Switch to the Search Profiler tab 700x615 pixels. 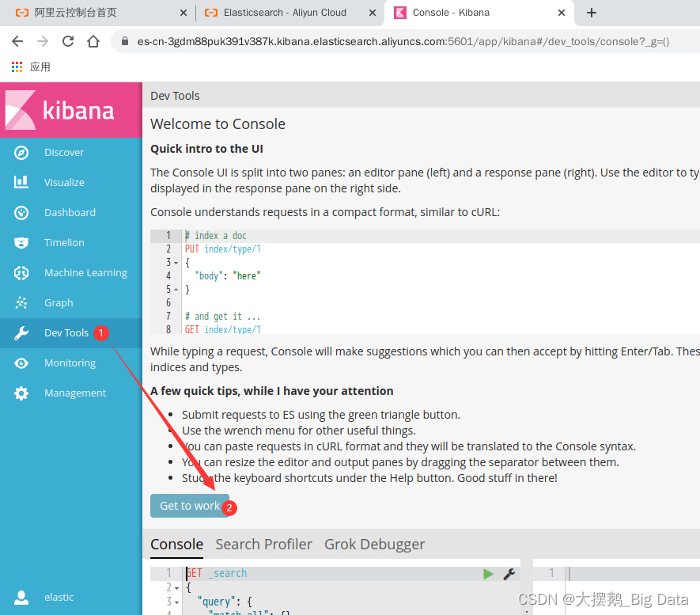[264, 545]
